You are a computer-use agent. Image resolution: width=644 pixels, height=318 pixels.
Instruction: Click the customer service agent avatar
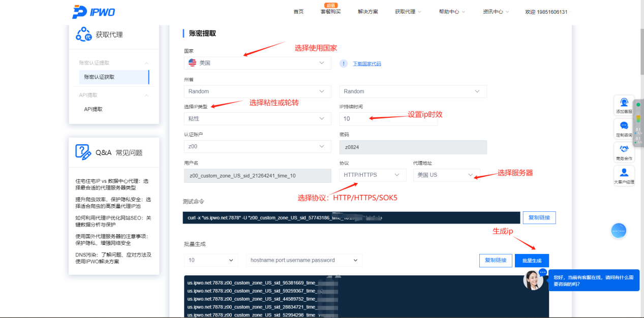tap(533, 280)
